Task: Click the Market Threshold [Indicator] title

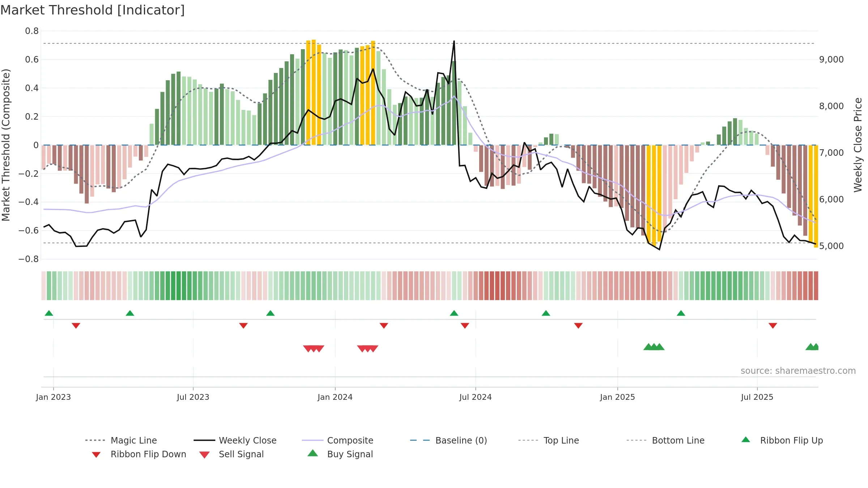Action: click(x=93, y=10)
